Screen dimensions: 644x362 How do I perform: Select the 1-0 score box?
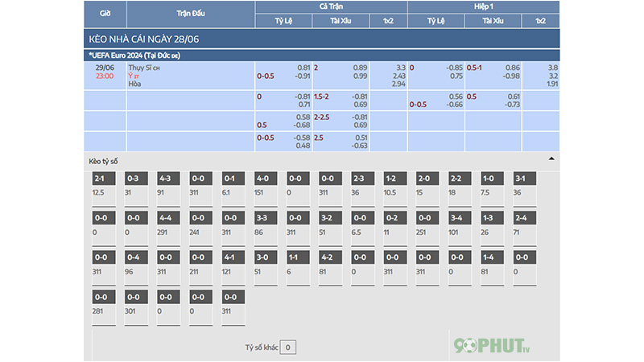492,179
